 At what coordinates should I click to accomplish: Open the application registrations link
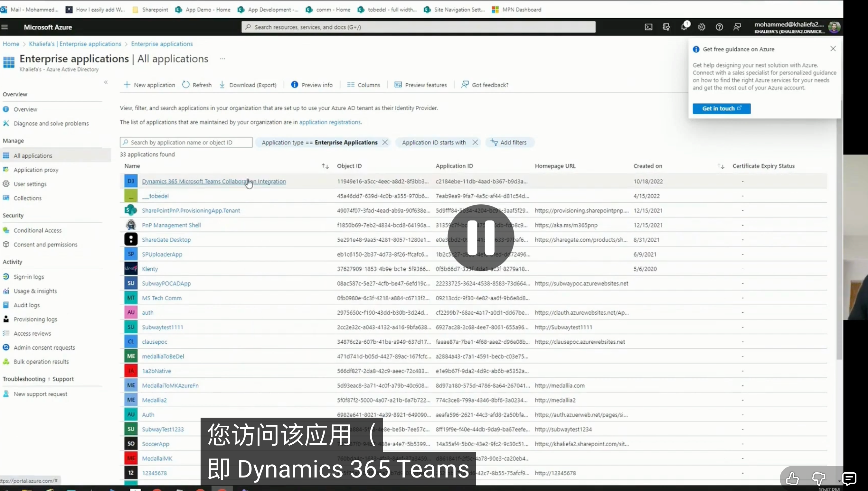330,122
